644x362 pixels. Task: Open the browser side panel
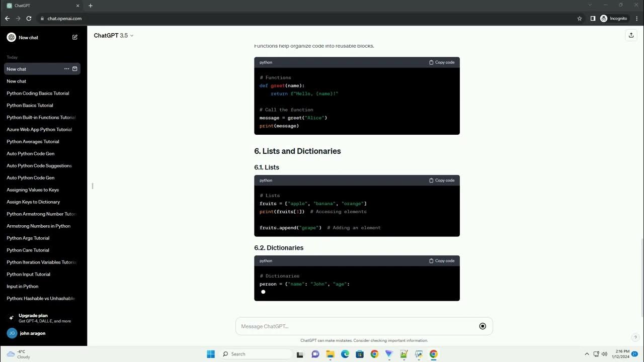click(x=593, y=19)
